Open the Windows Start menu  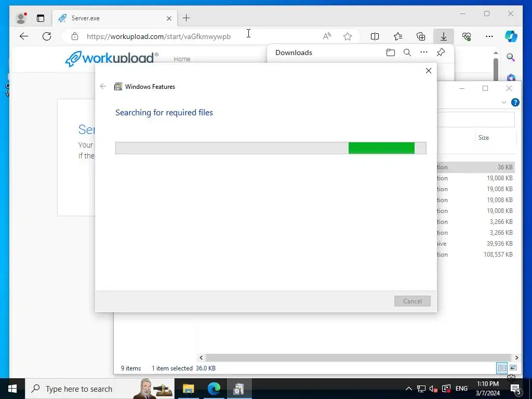pyautogui.click(x=12, y=389)
